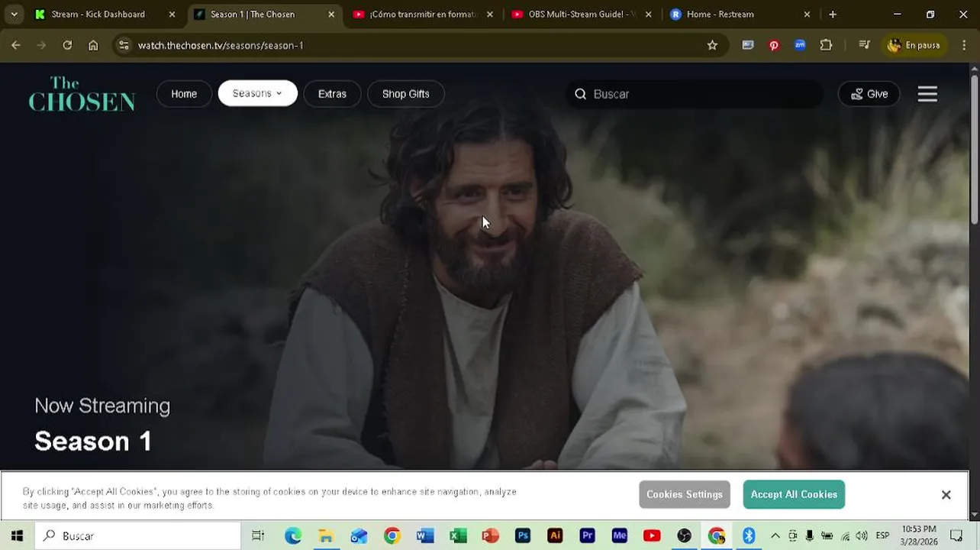
Task: Open Microsoft Edge from the taskbar
Action: (x=293, y=535)
